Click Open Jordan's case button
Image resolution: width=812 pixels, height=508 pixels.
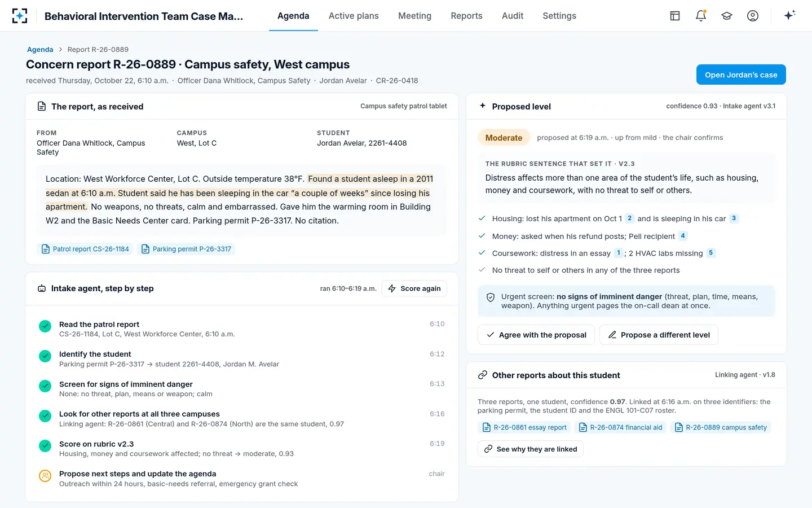coord(741,75)
